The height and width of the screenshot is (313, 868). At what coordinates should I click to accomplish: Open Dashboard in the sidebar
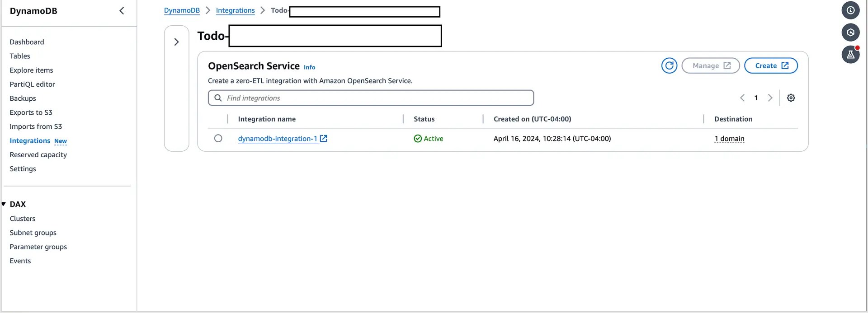coord(27,42)
